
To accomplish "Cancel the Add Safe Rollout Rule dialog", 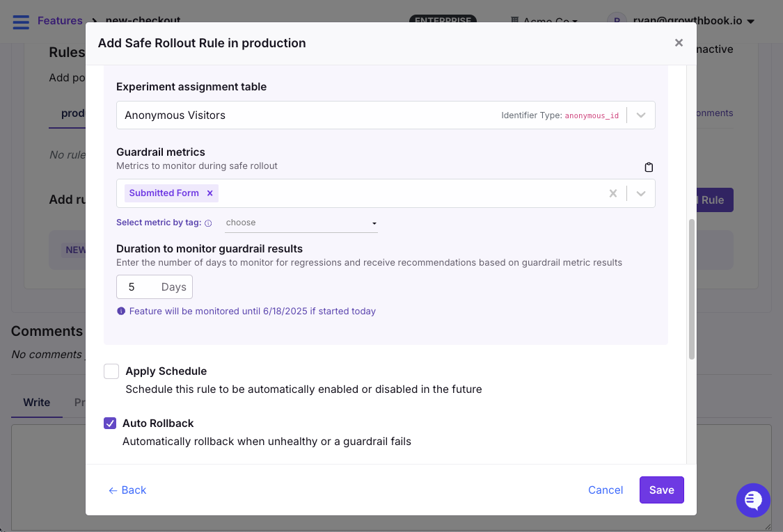I will (x=606, y=490).
